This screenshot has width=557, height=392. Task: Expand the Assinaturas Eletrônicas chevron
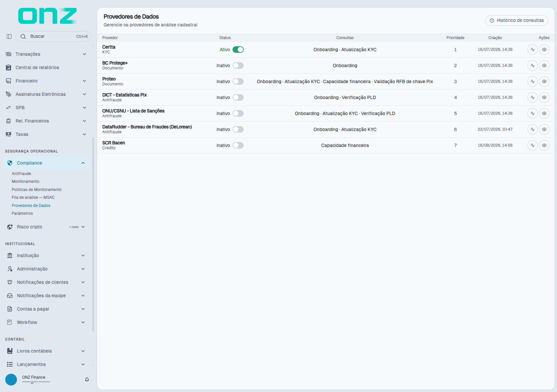coord(84,94)
